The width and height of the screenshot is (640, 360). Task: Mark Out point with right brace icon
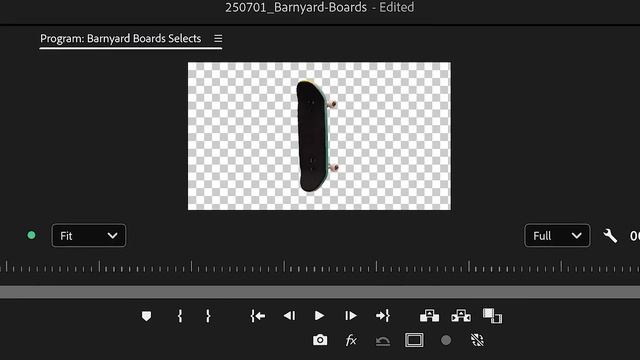pyautogui.click(x=208, y=316)
